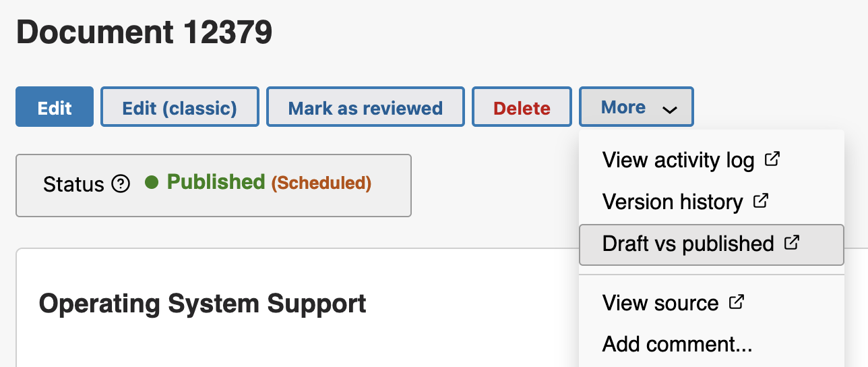868x367 pixels.
Task: Click the Published status text
Action: click(x=216, y=182)
